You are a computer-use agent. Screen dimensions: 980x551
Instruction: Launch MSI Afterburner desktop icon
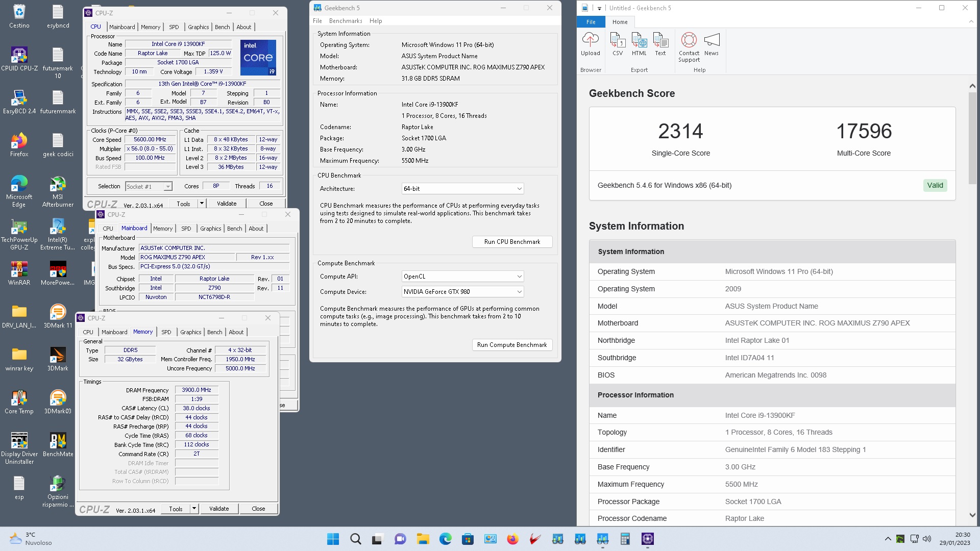point(58,191)
